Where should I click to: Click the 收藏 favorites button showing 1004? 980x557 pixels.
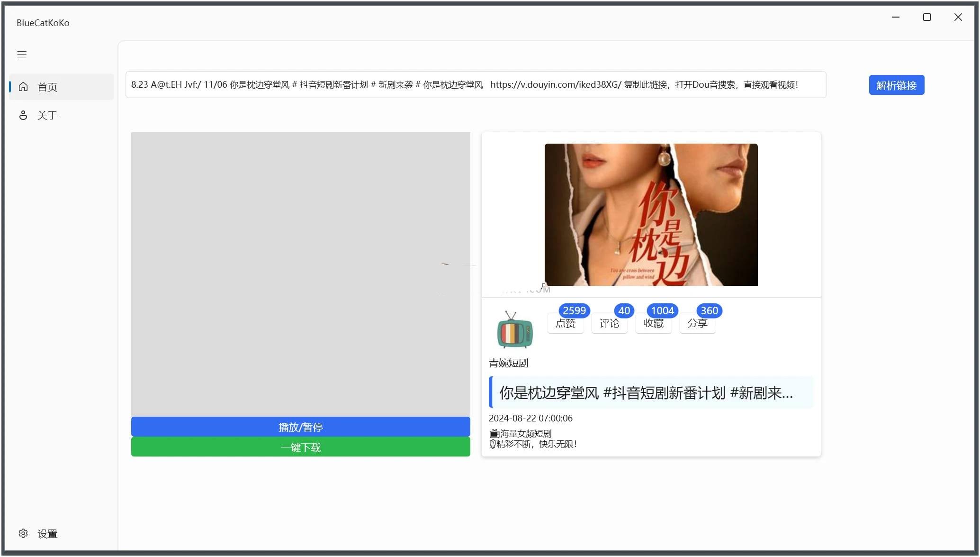pyautogui.click(x=654, y=323)
